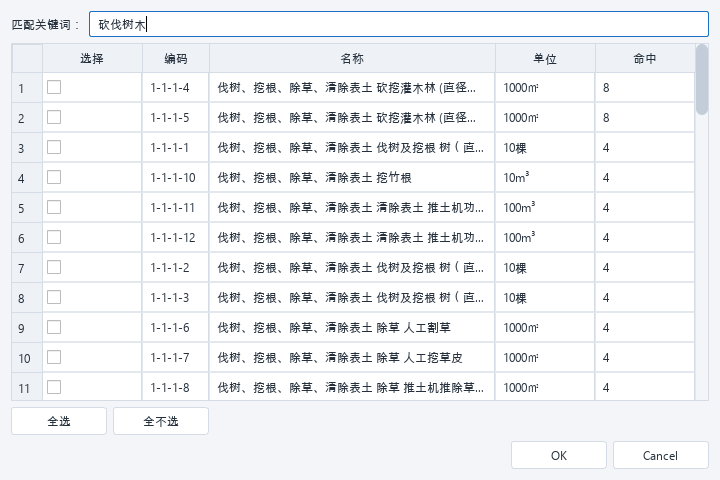Click code cell 1-1-1-4
The width and height of the screenshot is (720, 480).
tap(176, 88)
